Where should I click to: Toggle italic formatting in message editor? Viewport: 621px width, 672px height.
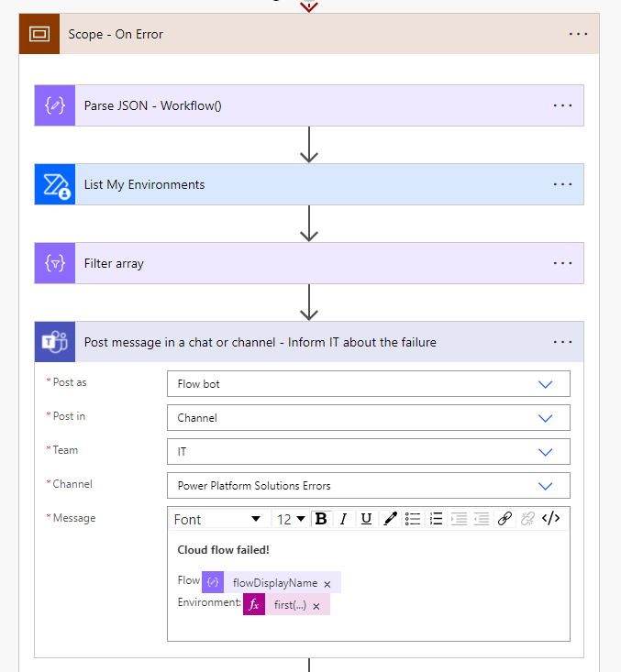(x=343, y=519)
